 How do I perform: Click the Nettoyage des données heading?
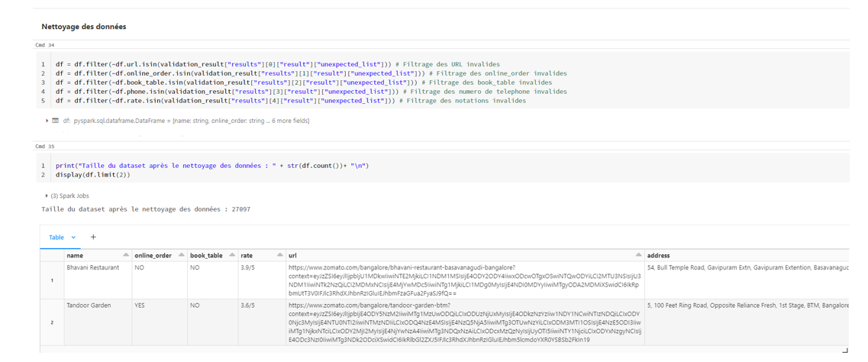click(83, 27)
